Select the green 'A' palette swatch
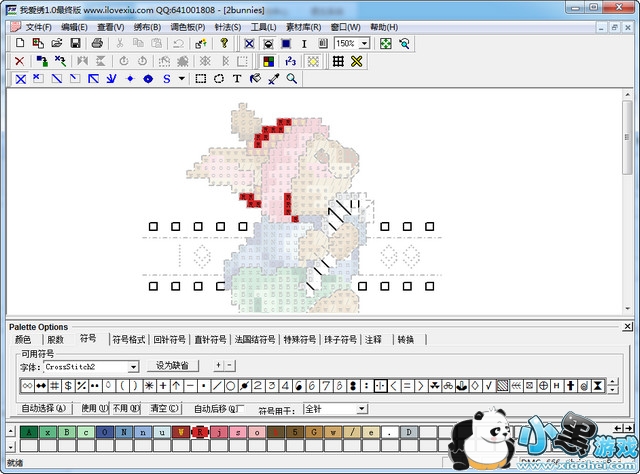640x474 pixels. [x=29, y=432]
